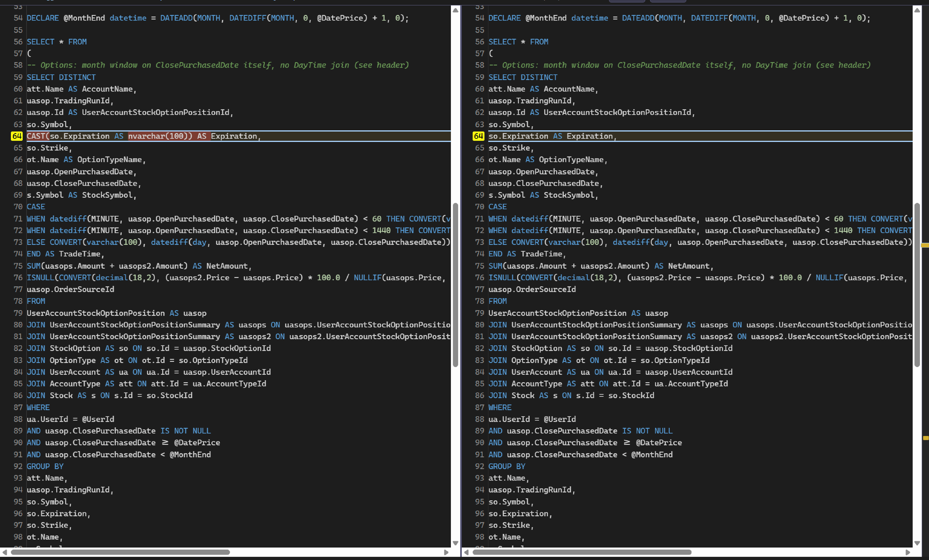The height and width of the screenshot is (560, 929).
Task: Click the right pane's vertical scroll up arrow
Action: (x=917, y=10)
